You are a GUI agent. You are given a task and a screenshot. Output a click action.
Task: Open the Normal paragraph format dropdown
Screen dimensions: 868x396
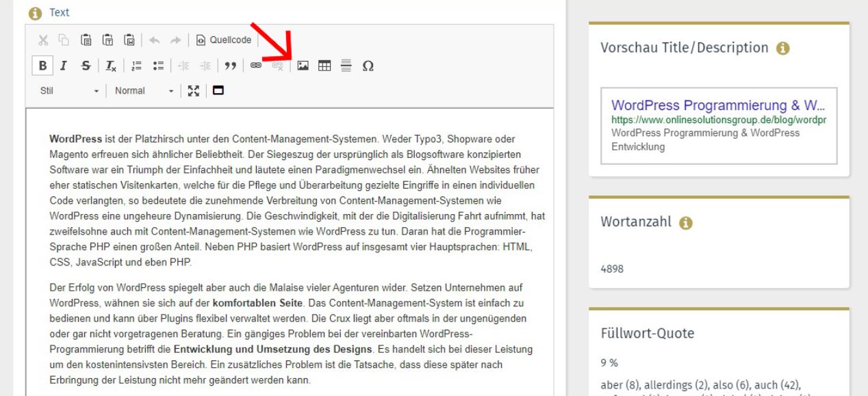[x=142, y=90]
